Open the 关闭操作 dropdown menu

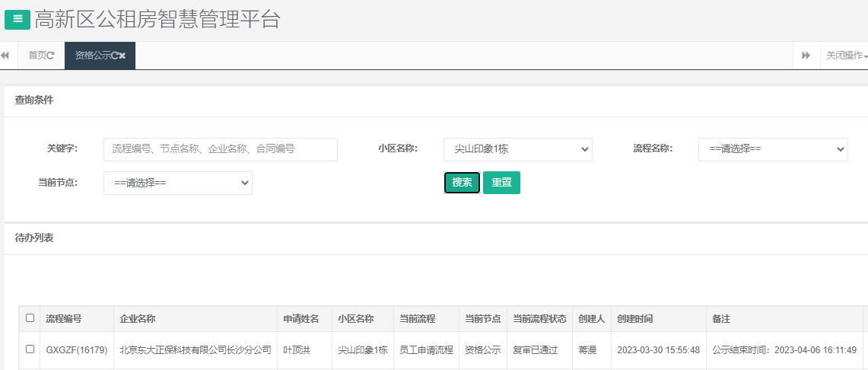click(x=845, y=56)
